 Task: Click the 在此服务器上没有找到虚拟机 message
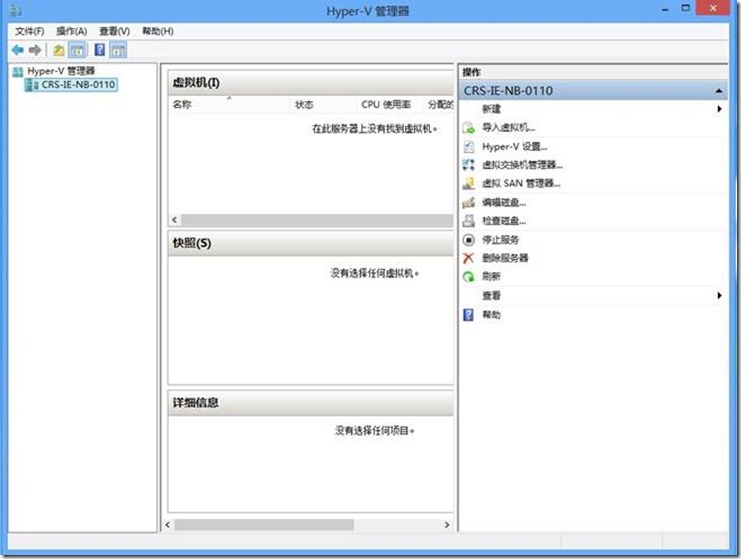[374, 129]
